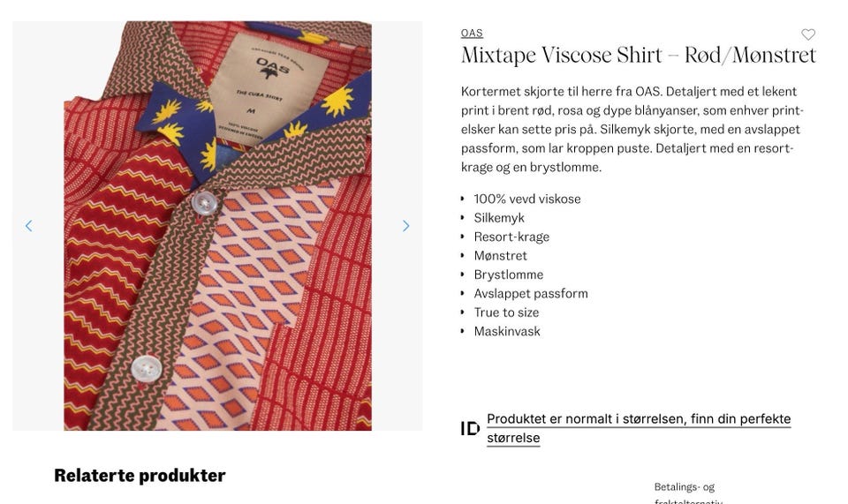
Task: Show the next product image arrow
Action: click(405, 226)
